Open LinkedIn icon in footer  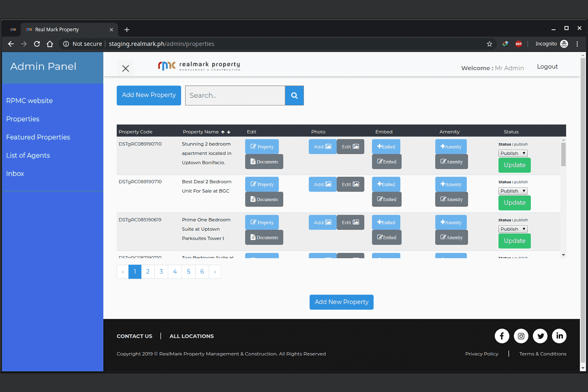point(559,336)
